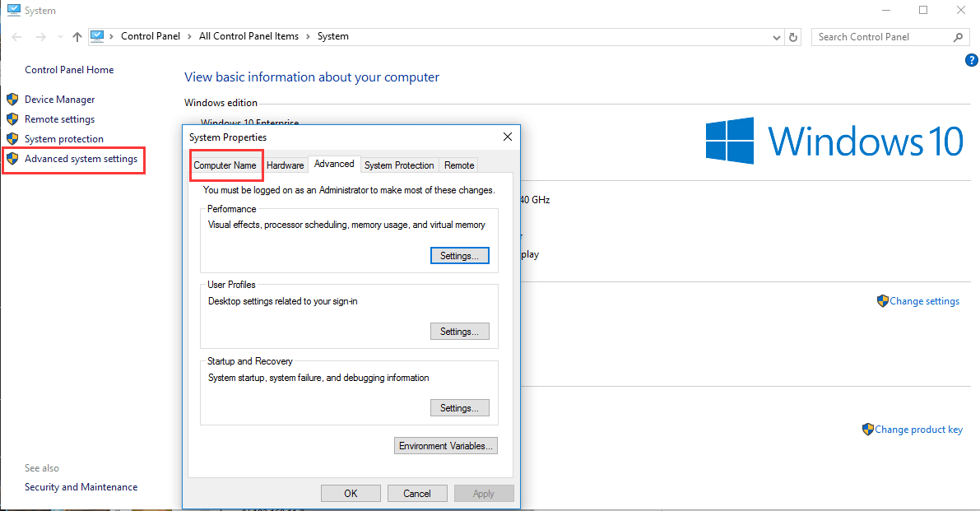This screenshot has width=980, height=511.
Task: Click the Administrator logon notice text
Action: click(x=349, y=190)
